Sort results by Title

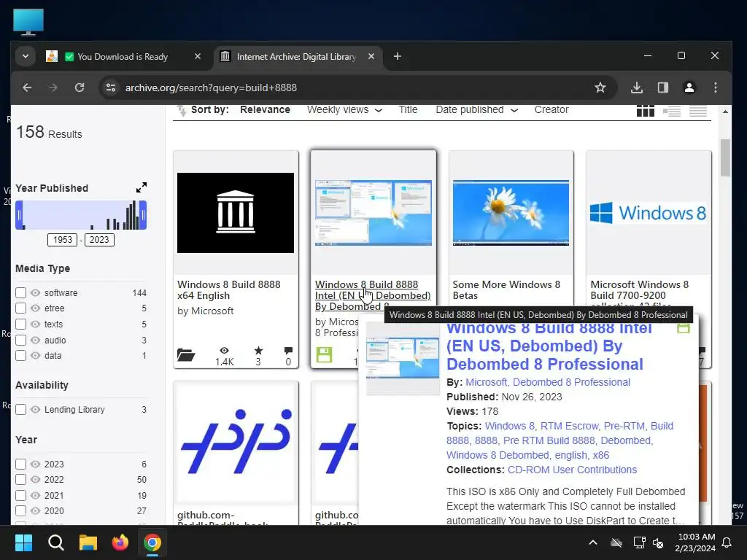point(408,110)
